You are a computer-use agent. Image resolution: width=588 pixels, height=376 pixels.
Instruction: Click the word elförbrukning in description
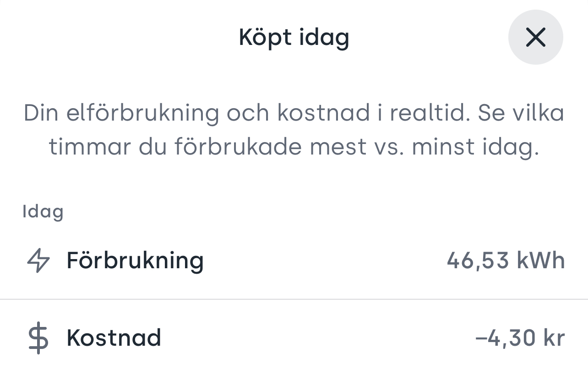point(143,114)
